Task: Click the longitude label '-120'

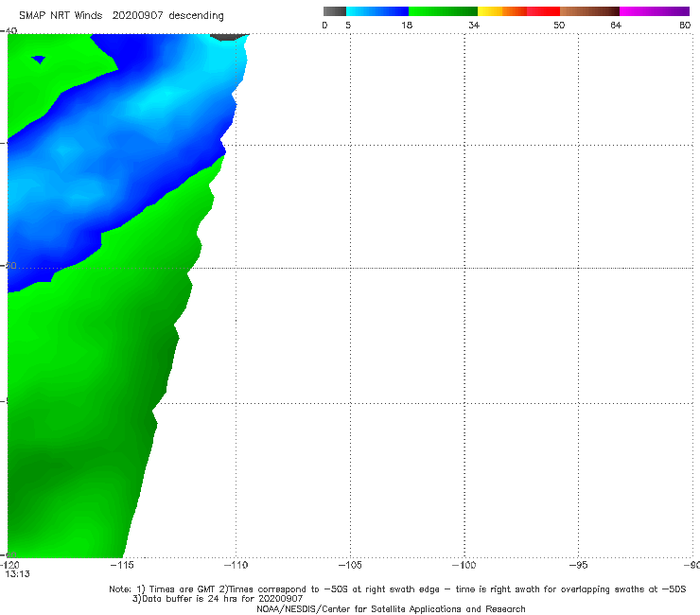Action: tap(9, 565)
